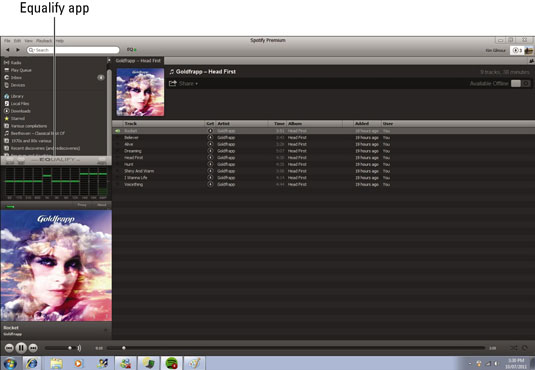The height and width of the screenshot is (370, 535).
Task: Open the View menu
Action: point(29,41)
